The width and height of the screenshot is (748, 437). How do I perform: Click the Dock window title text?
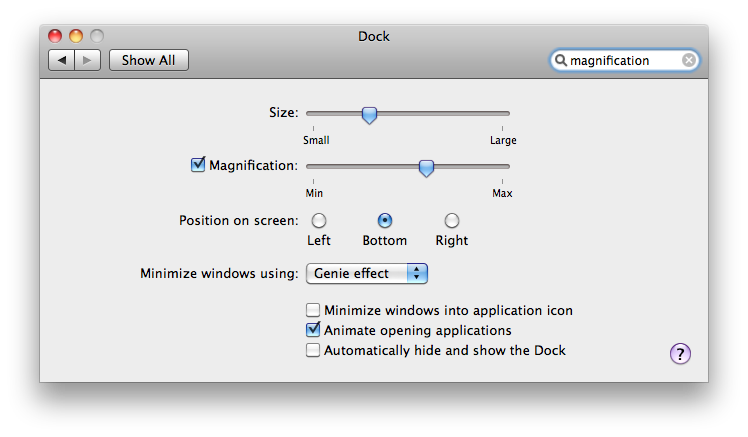(374, 36)
